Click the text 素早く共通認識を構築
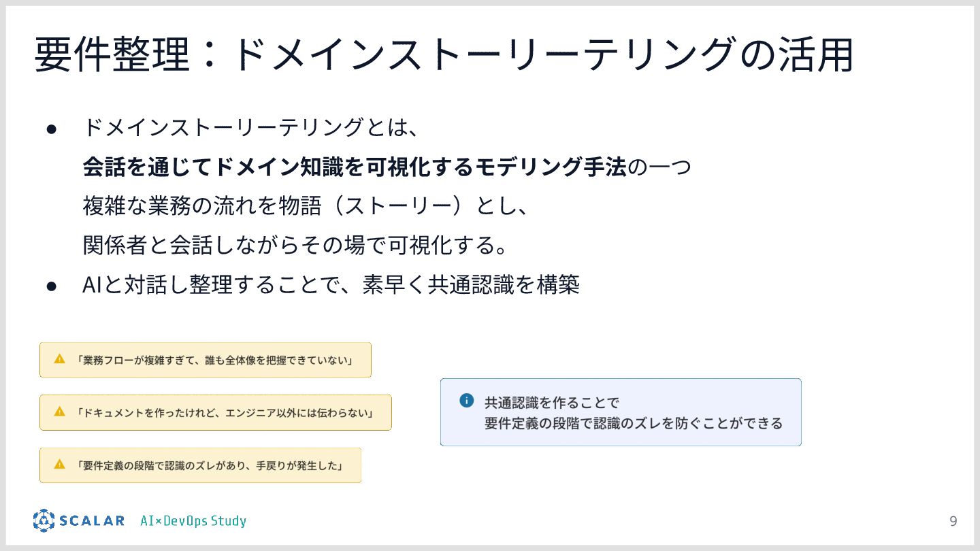This screenshot has height=551, width=980. (470, 285)
